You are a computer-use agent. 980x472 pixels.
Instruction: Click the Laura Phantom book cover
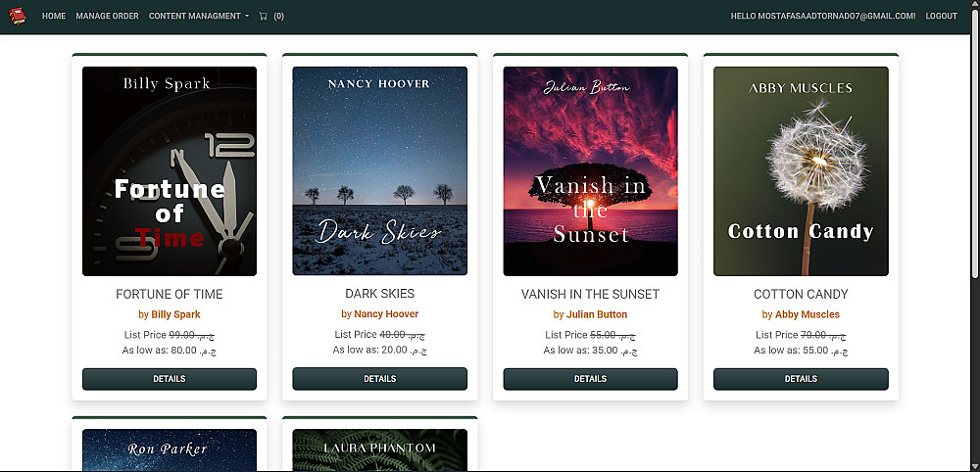pyautogui.click(x=380, y=449)
